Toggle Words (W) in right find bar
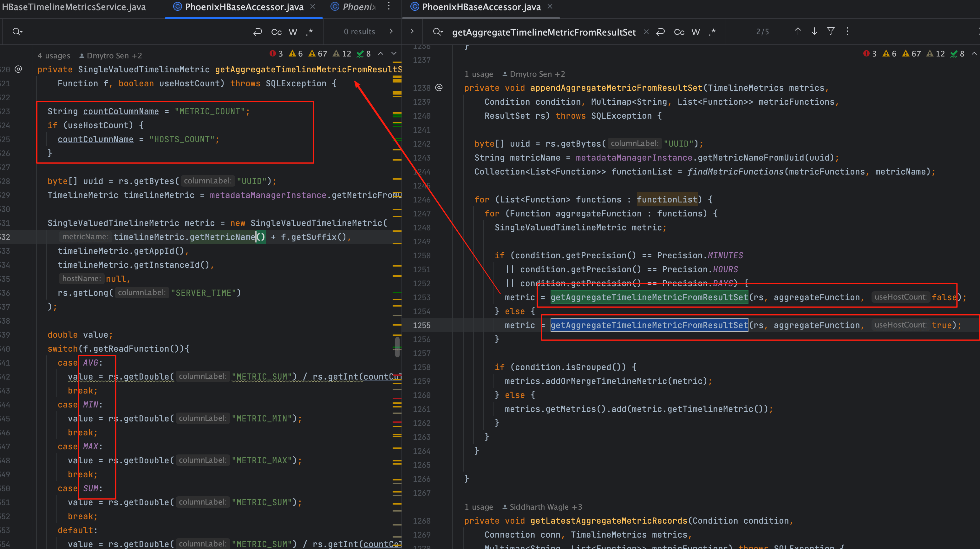Image resolution: width=980 pixels, height=549 pixels. (x=696, y=32)
